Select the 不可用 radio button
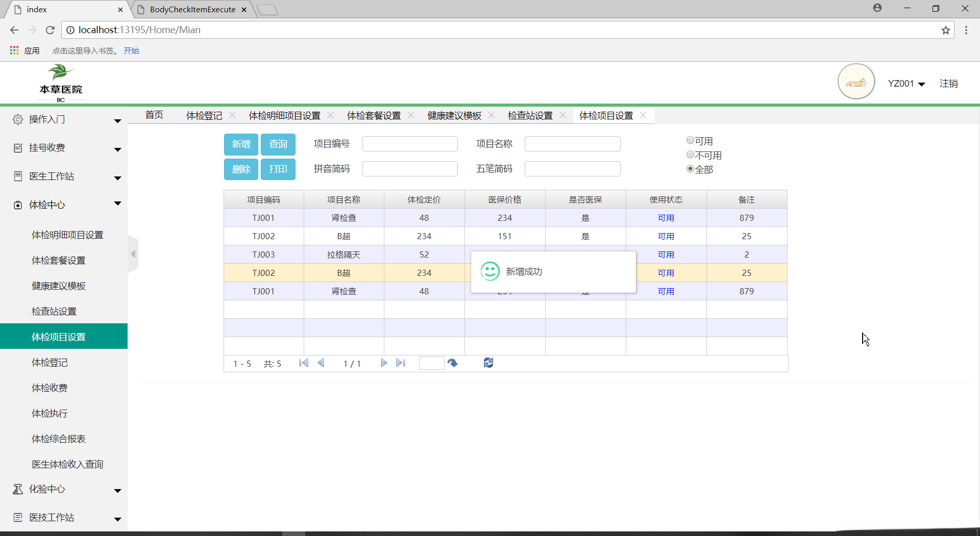Screen dimensions: 980x536 click(x=690, y=155)
